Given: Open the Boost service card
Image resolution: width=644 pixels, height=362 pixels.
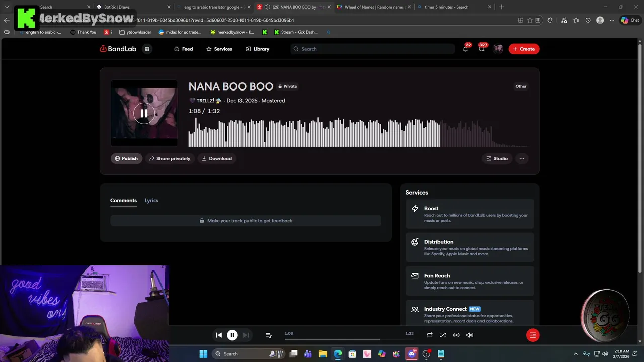Looking at the screenshot, I should pyautogui.click(x=470, y=214).
